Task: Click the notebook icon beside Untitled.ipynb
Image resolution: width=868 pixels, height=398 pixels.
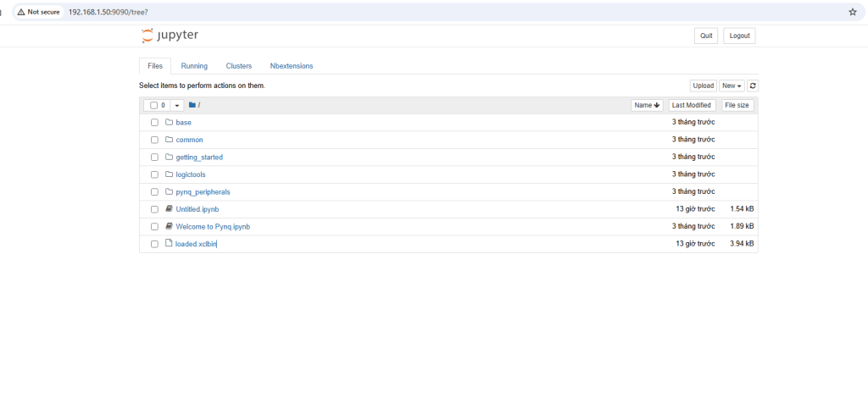Action: 169,208
